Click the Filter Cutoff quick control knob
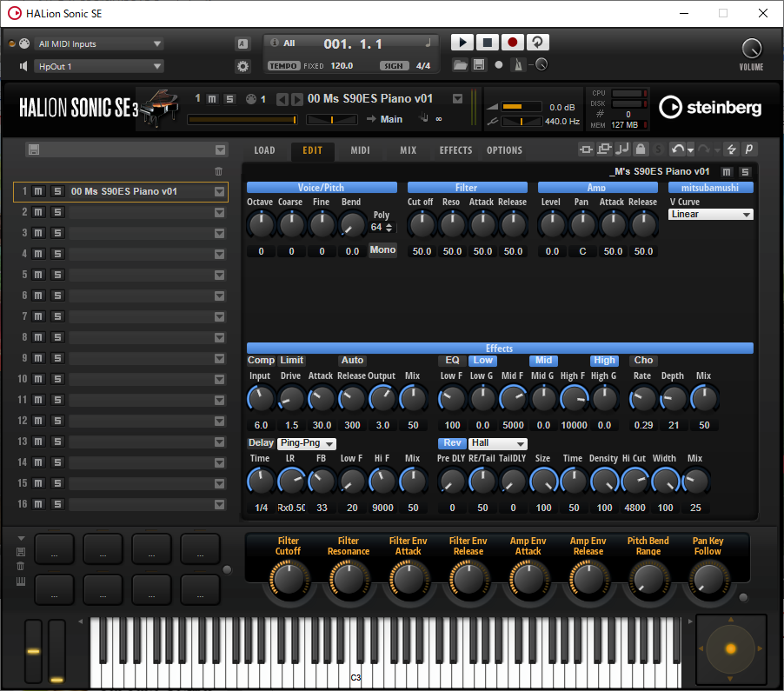Screen dimensions: 784x691 click(x=289, y=579)
